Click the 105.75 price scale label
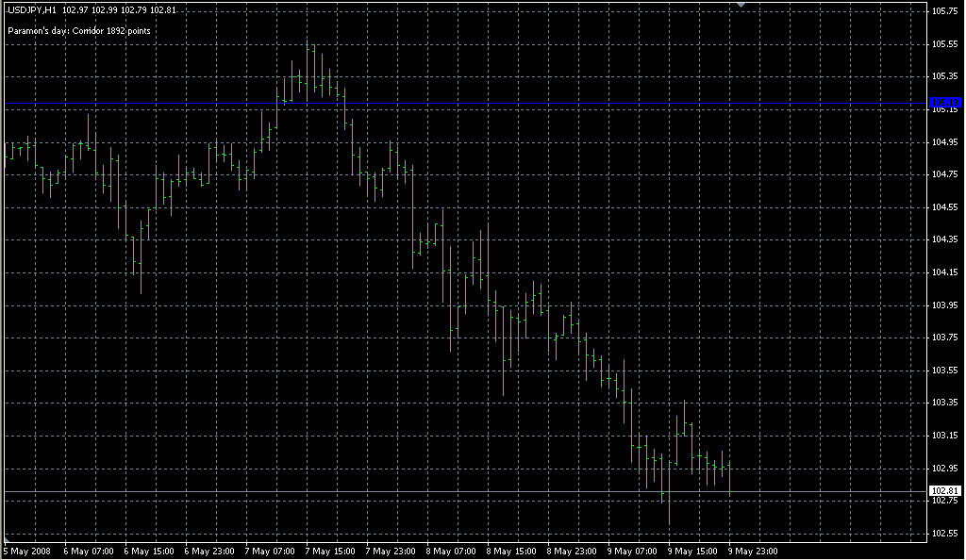 pos(944,11)
